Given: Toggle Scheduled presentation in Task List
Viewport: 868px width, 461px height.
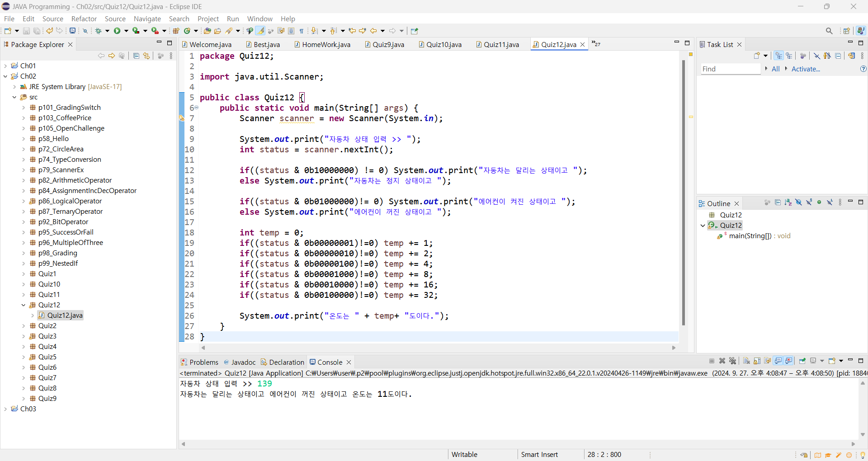Looking at the screenshot, I should [789, 56].
